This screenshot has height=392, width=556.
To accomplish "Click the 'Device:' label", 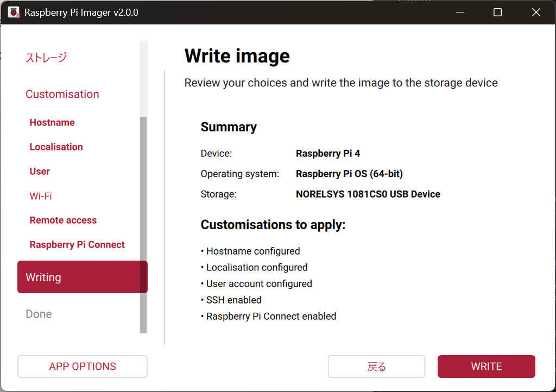I will click(x=216, y=154).
